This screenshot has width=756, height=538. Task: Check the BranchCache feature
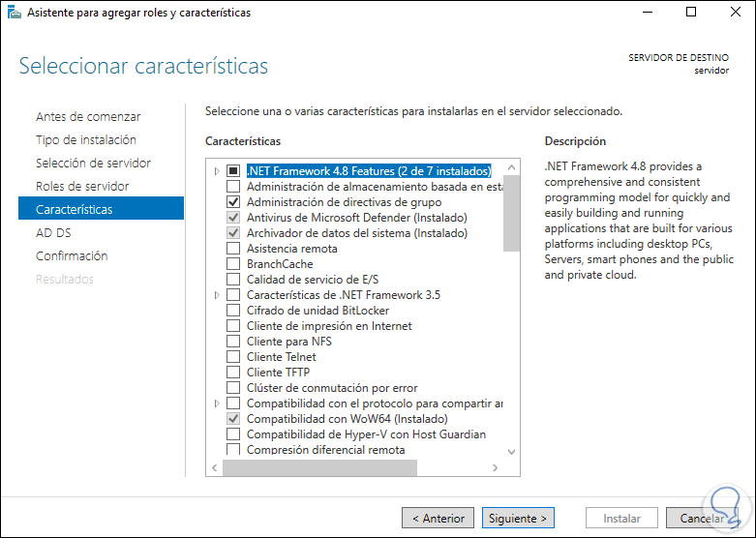coord(232,264)
